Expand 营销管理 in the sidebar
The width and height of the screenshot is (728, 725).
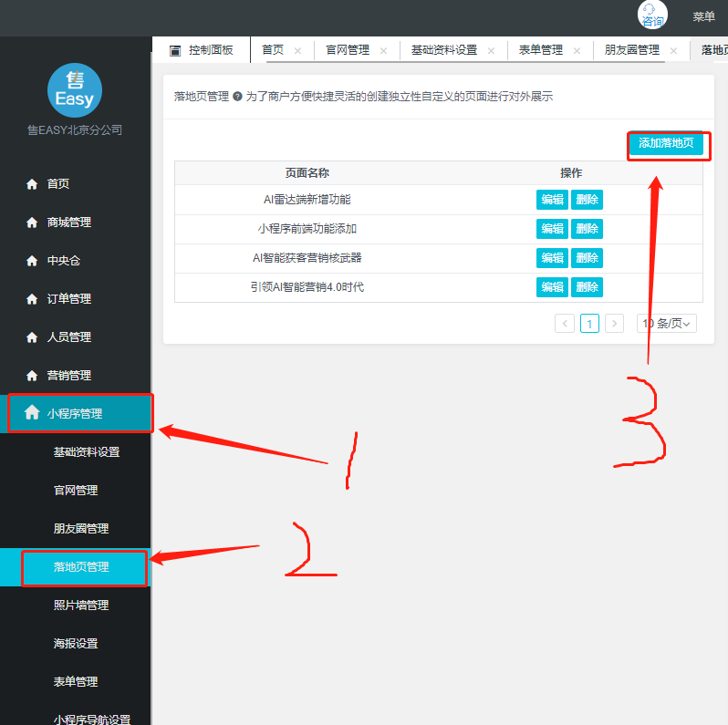74,376
